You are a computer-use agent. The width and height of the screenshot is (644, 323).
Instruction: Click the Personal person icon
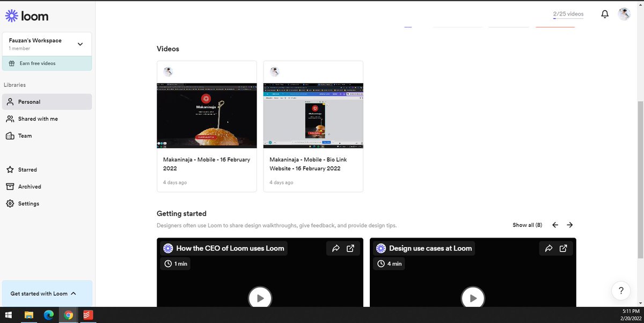pyautogui.click(x=10, y=102)
